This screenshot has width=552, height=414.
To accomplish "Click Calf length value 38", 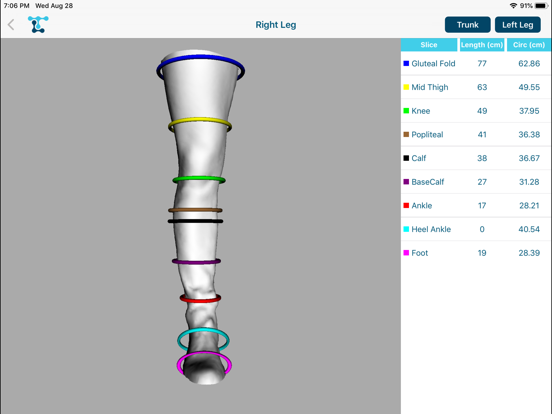I will pyautogui.click(x=482, y=158).
